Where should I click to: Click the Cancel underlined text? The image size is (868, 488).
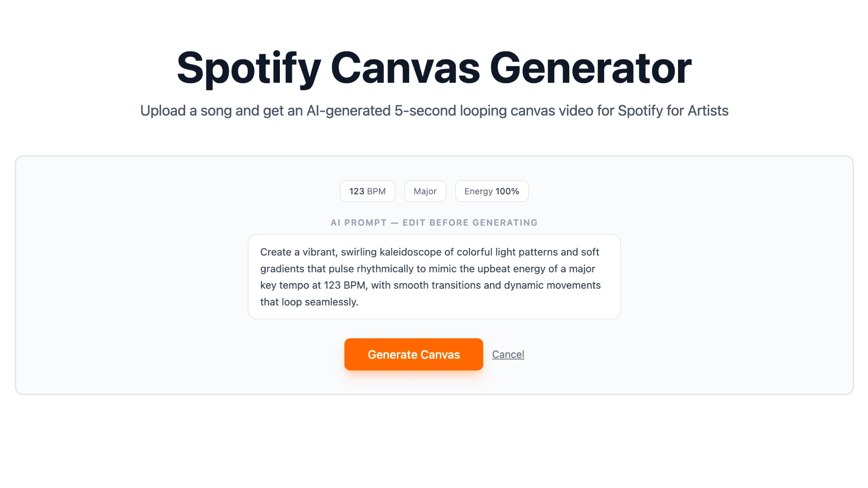click(508, 354)
